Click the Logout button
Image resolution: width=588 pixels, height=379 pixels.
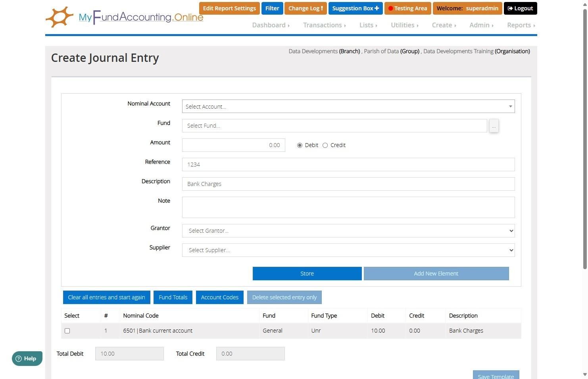[x=520, y=8]
